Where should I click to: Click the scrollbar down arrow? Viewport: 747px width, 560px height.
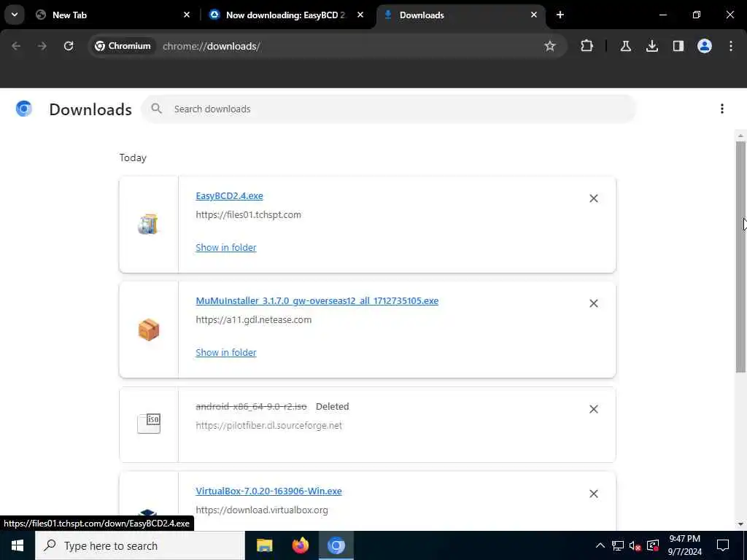pyautogui.click(x=740, y=524)
